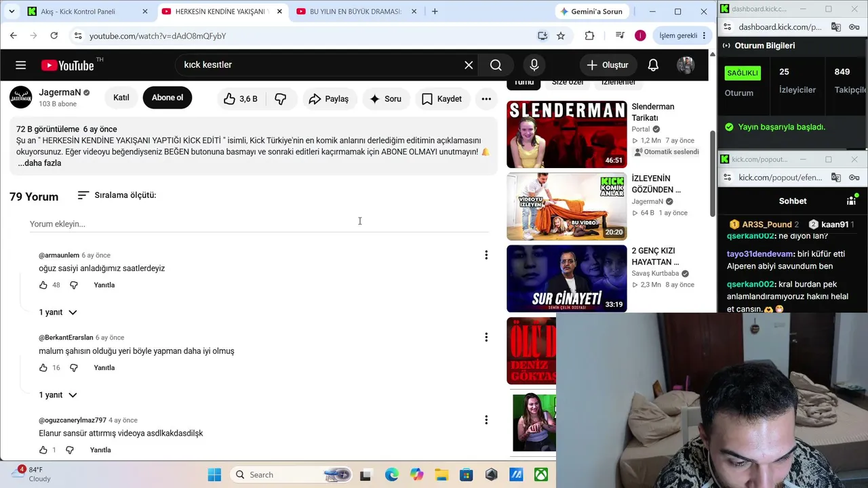Click the Abone ol subscribe button
The width and height of the screenshot is (868, 488).
(167, 98)
